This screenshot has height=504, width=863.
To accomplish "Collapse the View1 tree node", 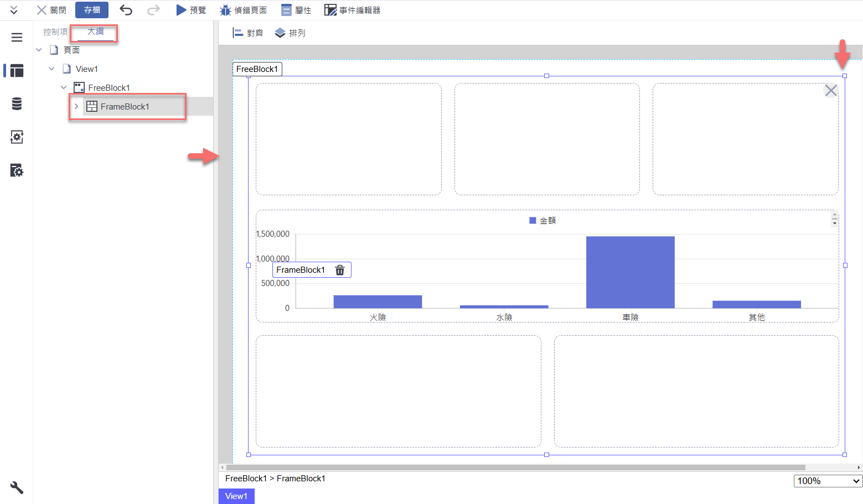I will (x=51, y=69).
